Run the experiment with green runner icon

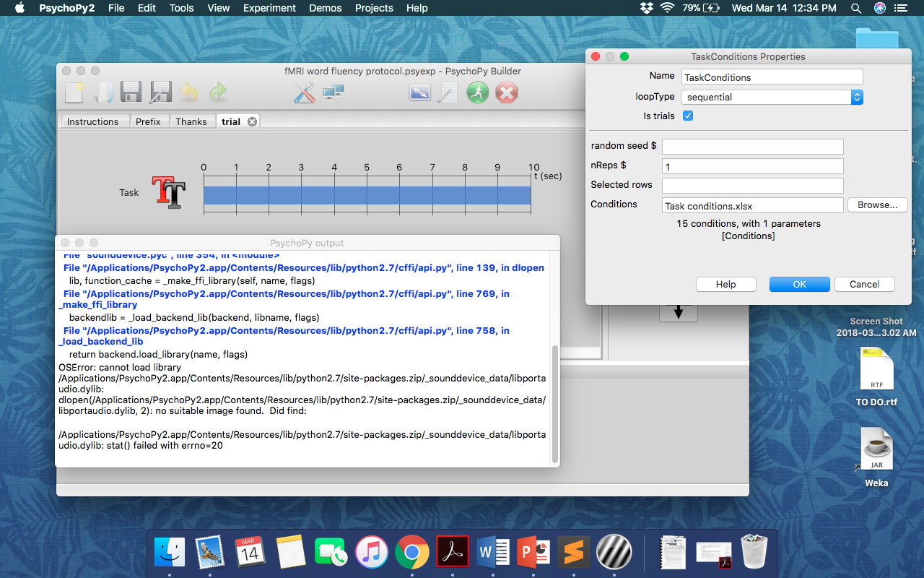(x=477, y=92)
